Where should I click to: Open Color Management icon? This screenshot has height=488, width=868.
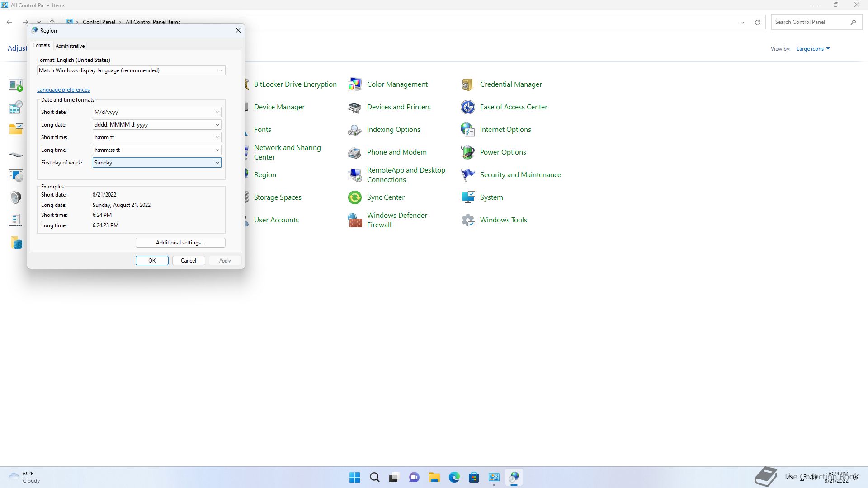coord(355,84)
